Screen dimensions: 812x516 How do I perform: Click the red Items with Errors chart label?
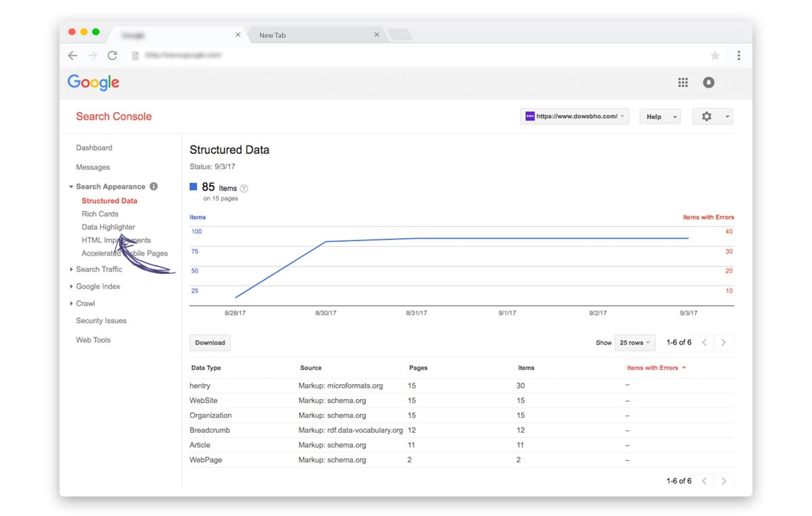[x=708, y=217]
